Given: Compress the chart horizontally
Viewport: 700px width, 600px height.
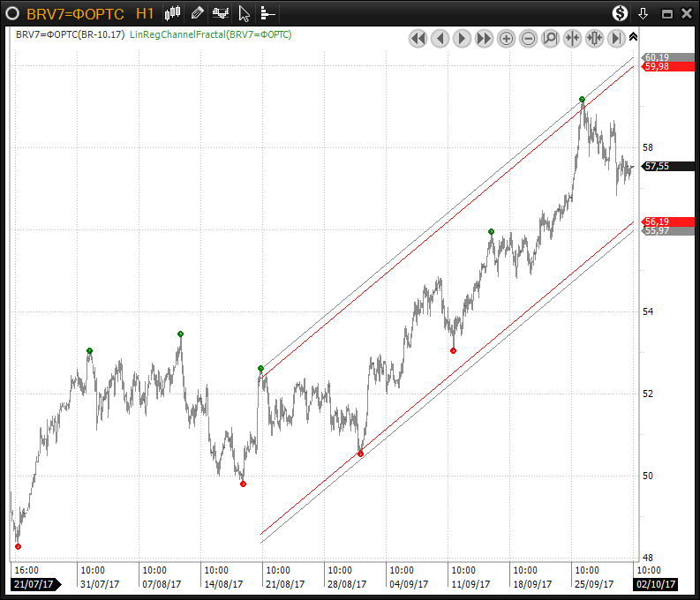Looking at the screenshot, I should point(572,38).
